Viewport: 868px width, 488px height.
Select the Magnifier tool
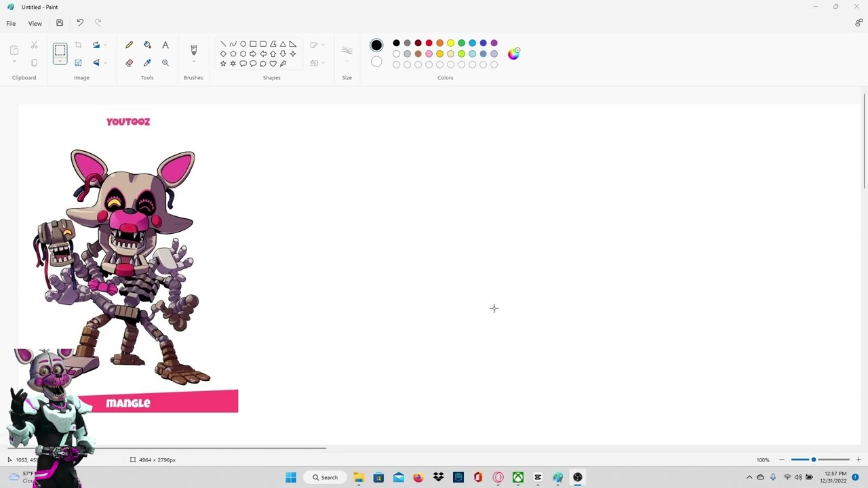[x=165, y=62]
